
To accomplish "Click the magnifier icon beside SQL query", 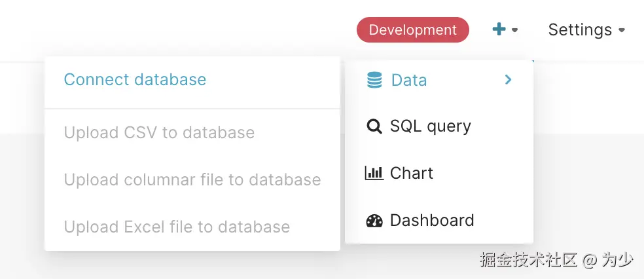I will 374,126.
